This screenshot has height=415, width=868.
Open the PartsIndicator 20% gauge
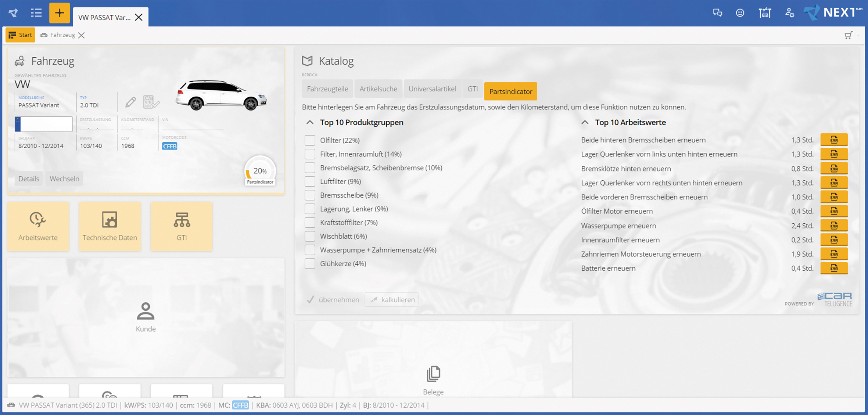(x=260, y=171)
